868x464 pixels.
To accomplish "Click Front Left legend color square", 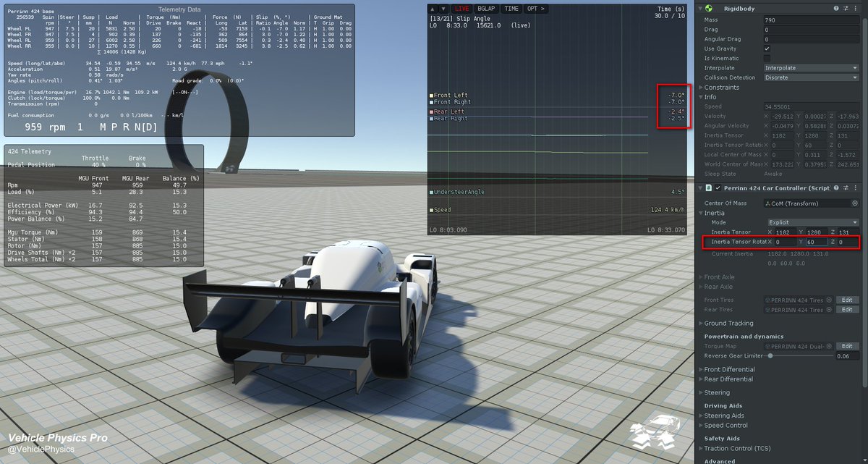I will [431, 95].
